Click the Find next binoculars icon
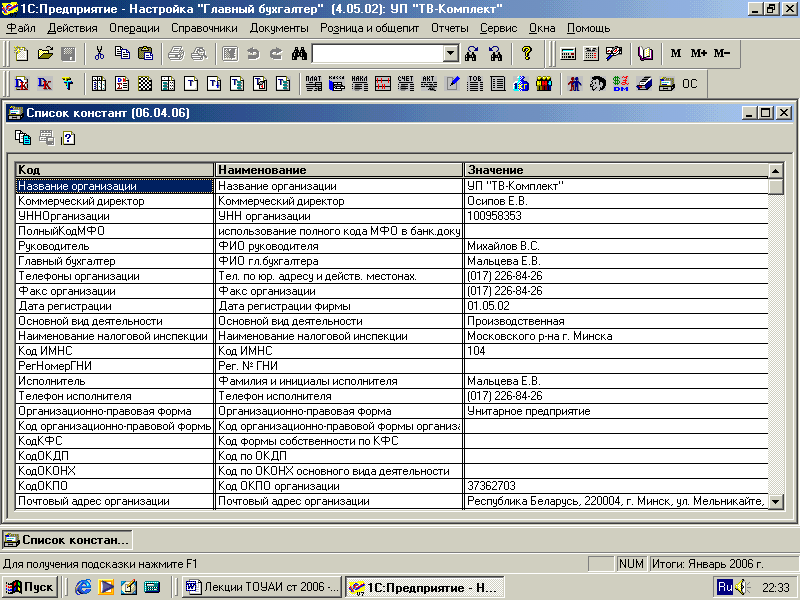 pyautogui.click(x=471, y=53)
